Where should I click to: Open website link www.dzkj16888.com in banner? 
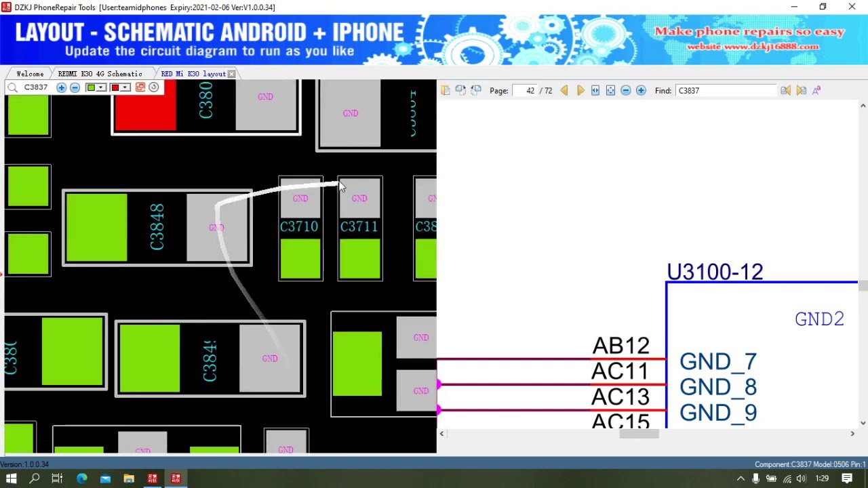753,47
